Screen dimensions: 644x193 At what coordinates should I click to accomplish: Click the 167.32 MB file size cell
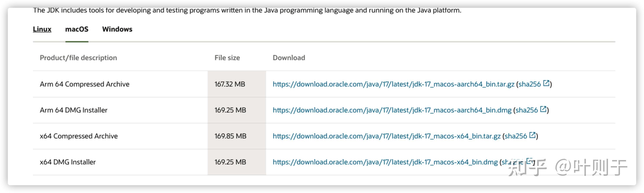[229, 84]
